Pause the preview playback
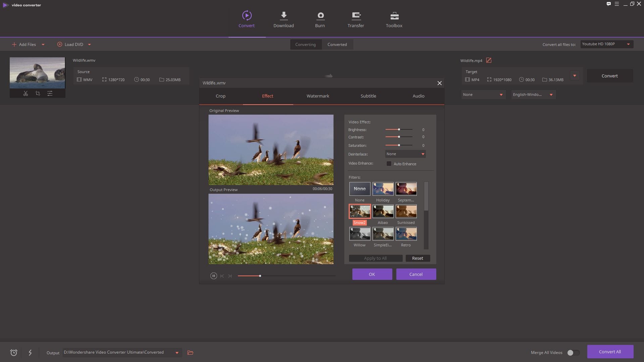This screenshot has height=362, width=644. (214, 276)
